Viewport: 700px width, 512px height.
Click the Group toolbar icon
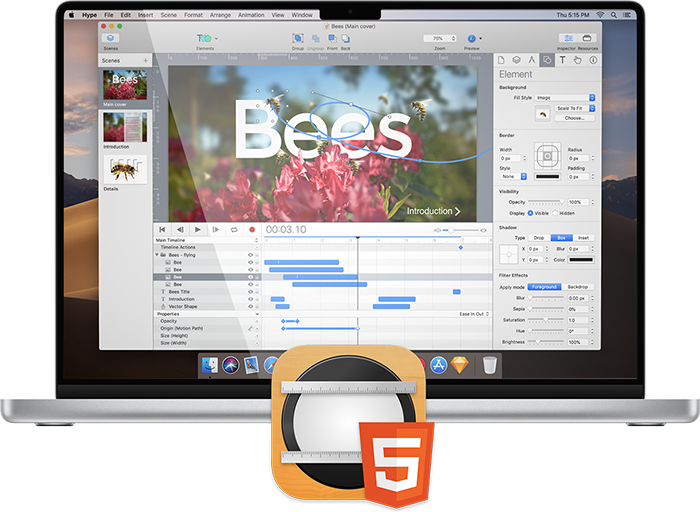[x=298, y=38]
